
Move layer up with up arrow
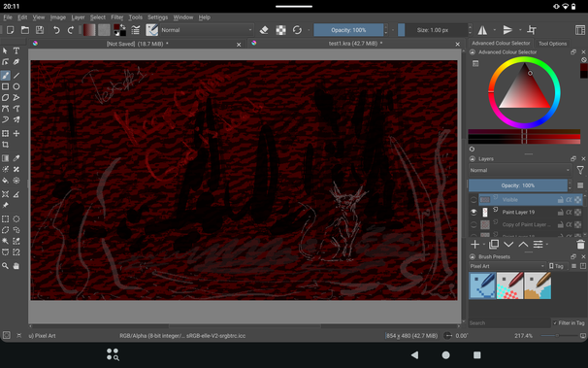(x=523, y=245)
